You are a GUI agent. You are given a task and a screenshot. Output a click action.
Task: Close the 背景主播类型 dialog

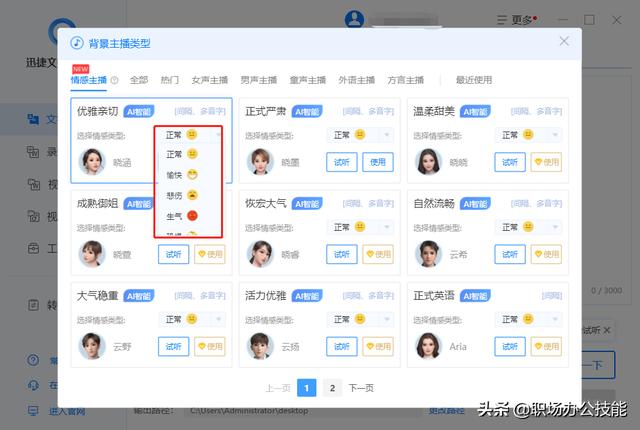tap(564, 41)
